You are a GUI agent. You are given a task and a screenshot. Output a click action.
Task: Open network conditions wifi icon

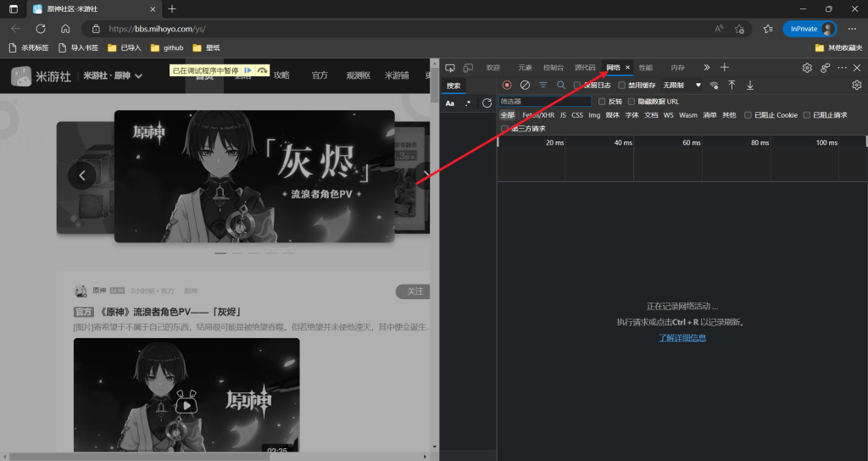[x=714, y=85]
